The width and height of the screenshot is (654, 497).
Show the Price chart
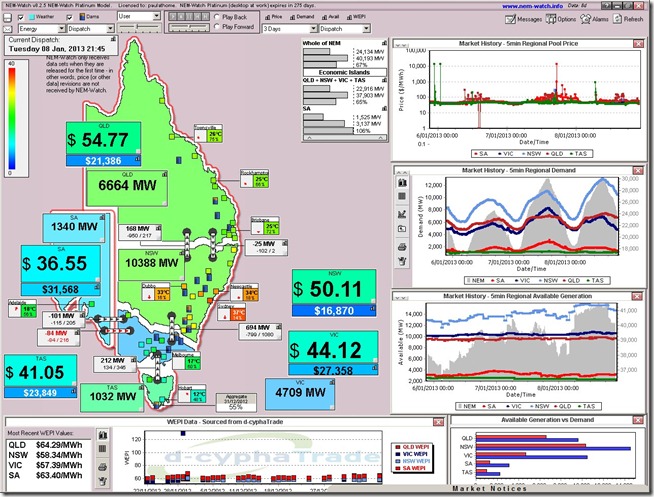[274, 17]
